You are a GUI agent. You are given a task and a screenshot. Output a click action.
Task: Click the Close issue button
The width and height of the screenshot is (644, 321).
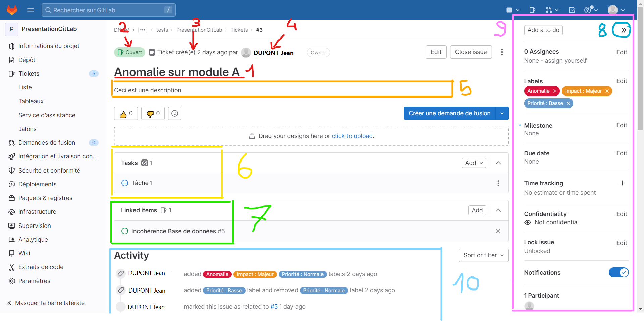click(x=471, y=52)
